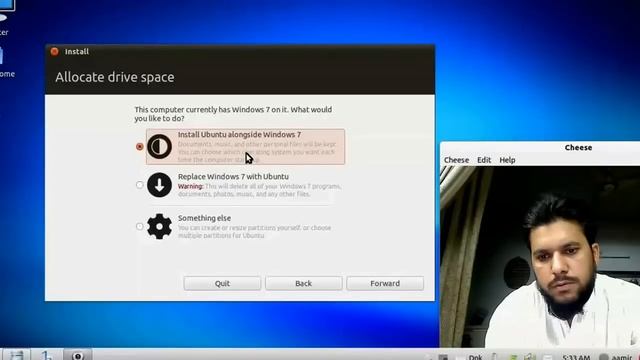Click the question text about Windows 7
This screenshot has height=360, width=640.
coord(233,114)
